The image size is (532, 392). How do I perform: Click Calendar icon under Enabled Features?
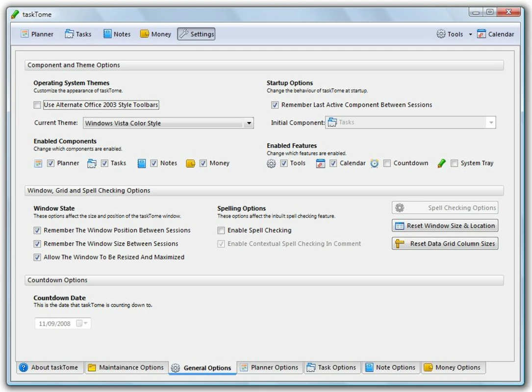320,164
